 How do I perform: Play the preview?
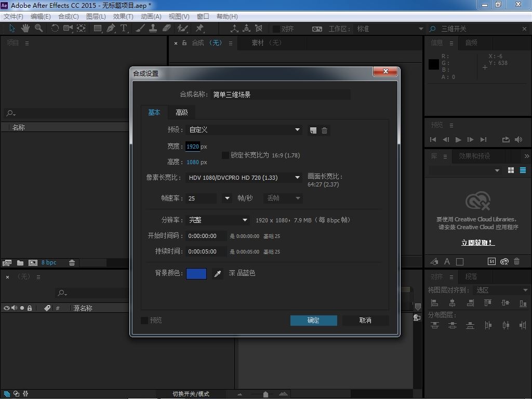click(458, 139)
